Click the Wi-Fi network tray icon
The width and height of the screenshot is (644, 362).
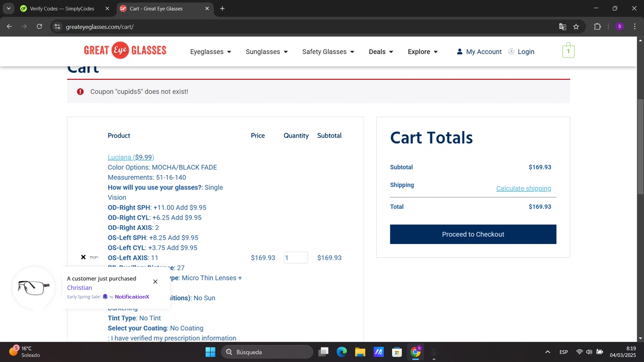click(579, 352)
